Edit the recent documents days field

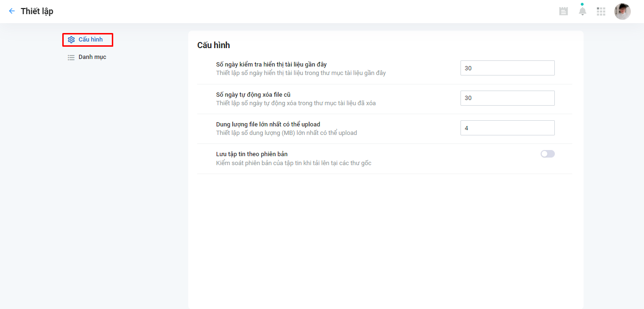coord(508,68)
